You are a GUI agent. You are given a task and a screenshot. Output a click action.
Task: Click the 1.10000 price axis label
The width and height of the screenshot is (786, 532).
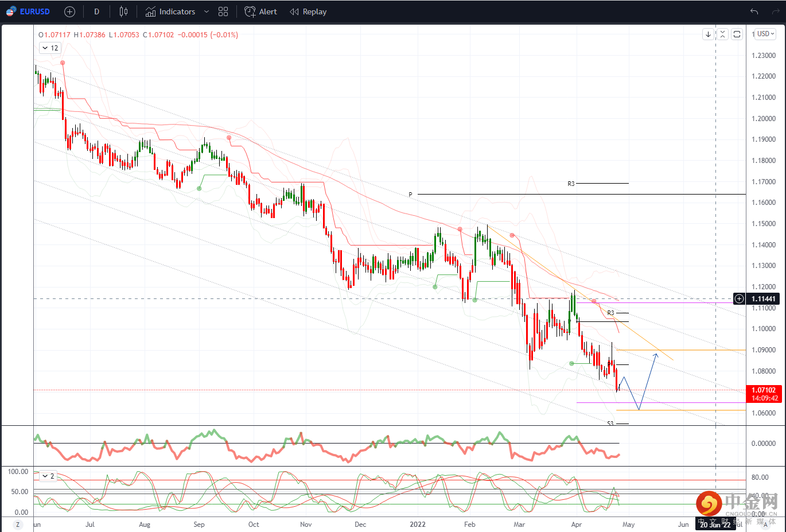pyautogui.click(x=764, y=329)
